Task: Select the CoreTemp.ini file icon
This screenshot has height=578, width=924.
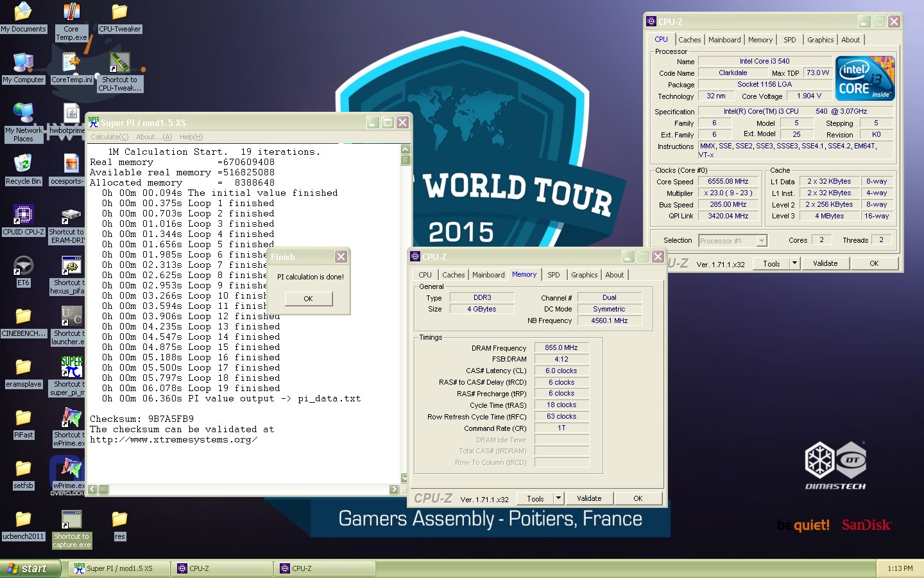Action: tap(72, 68)
